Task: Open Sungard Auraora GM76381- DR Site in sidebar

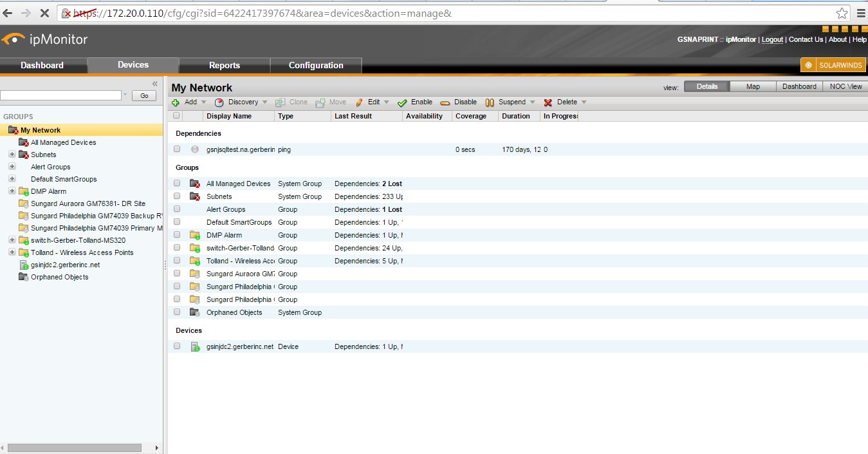Action: coord(88,203)
